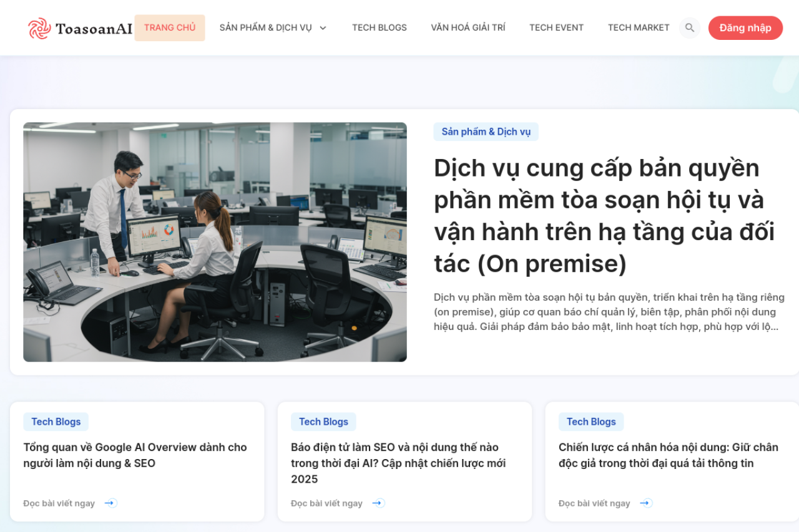The image size is (799, 532).
Task: Expand the Sản phẩm & Dịch vụ chevron
Action: [323, 28]
